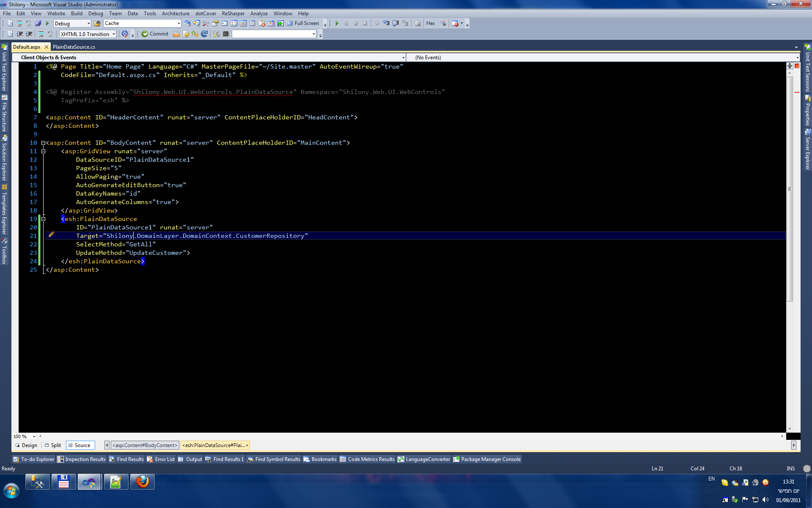Click the red ReSharper error indicator square
Image resolution: width=812 pixels, height=508 pixels.
point(797,66)
